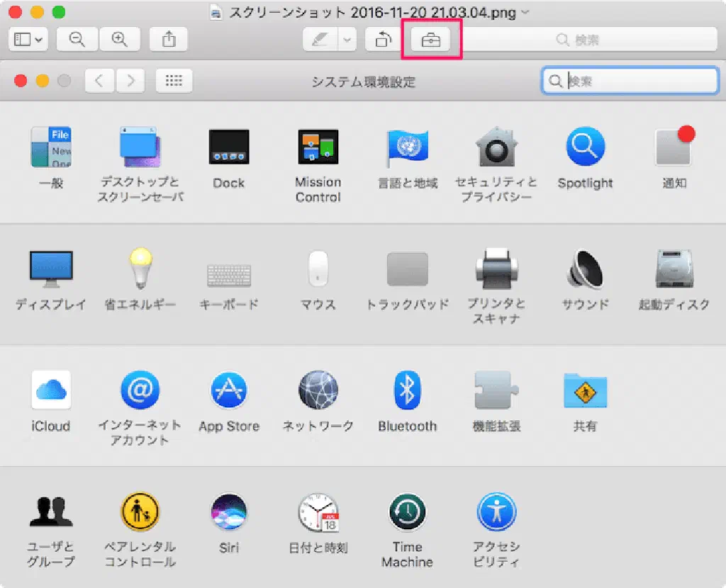Click the show all preferences grid button

click(x=174, y=81)
